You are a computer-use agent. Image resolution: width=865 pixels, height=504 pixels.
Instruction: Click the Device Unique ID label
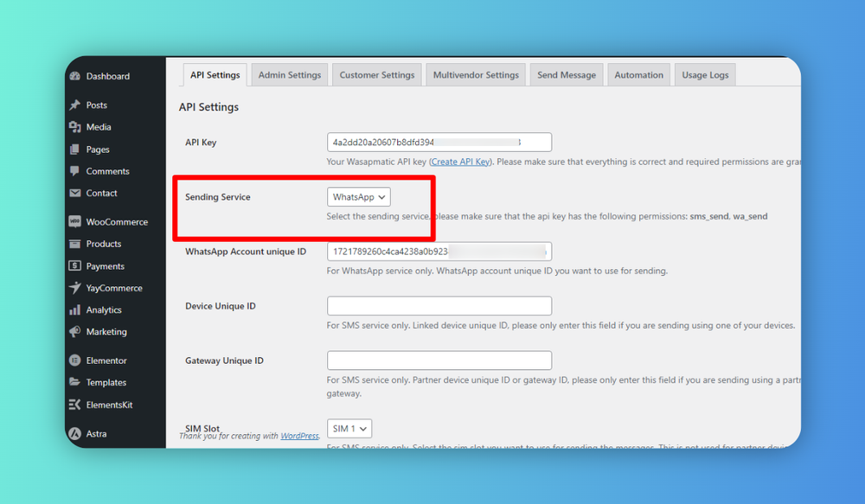tap(220, 306)
